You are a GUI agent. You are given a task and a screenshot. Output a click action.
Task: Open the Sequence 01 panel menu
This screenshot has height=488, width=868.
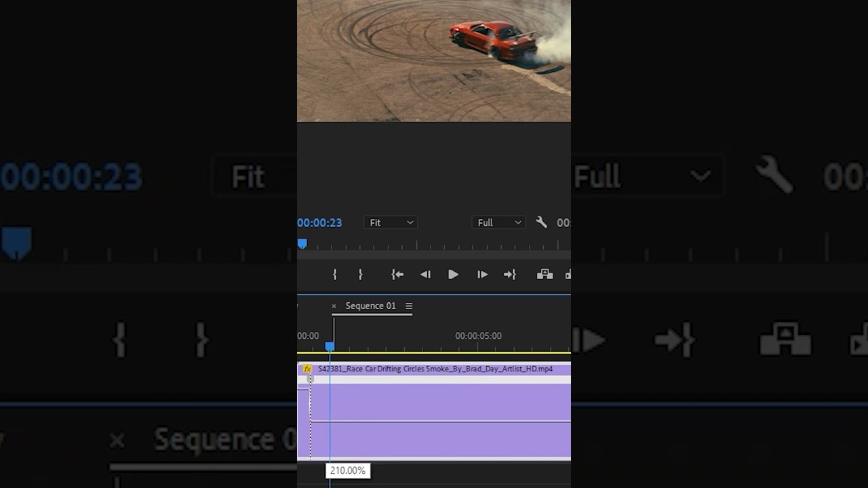tap(409, 306)
